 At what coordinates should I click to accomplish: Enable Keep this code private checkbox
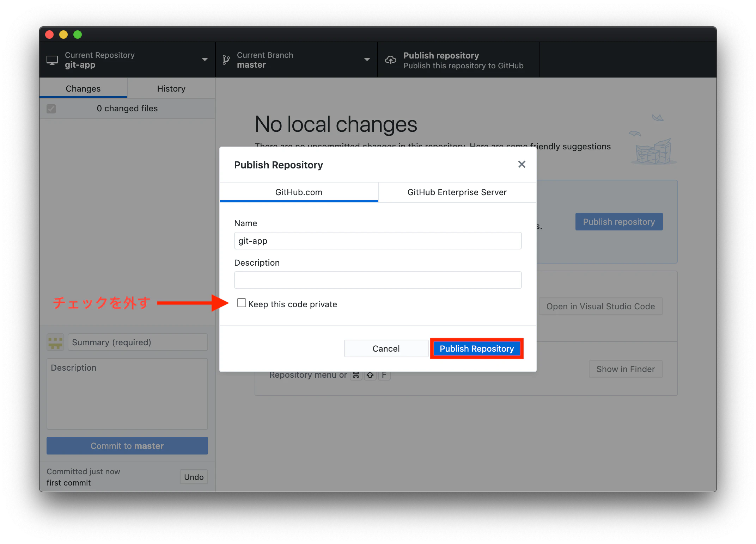point(242,303)
